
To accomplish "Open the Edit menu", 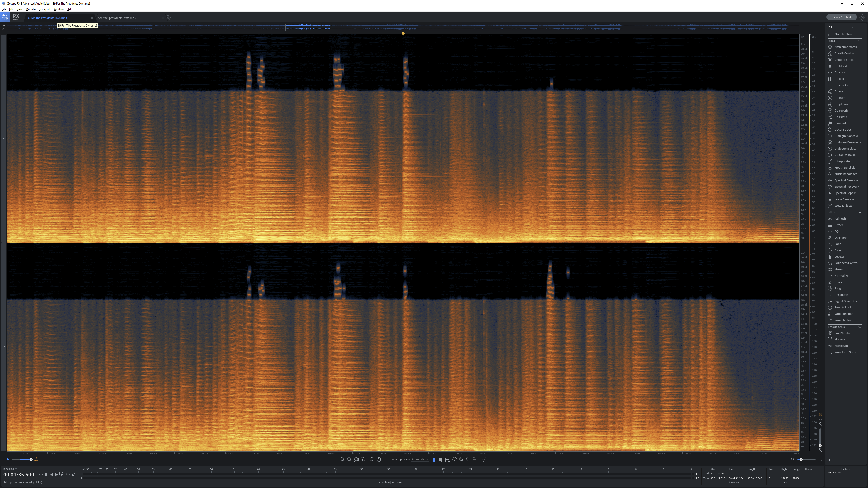I will (11, 9).
